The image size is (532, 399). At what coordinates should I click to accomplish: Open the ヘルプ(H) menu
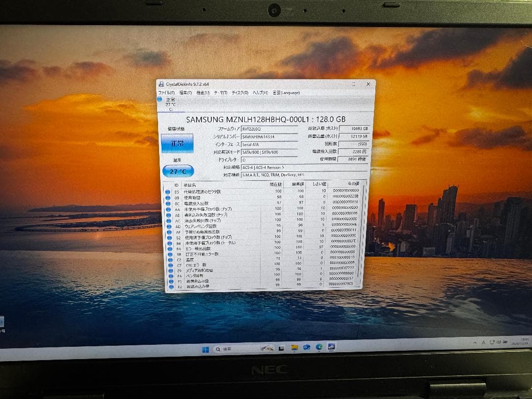[x=260, y=93]
